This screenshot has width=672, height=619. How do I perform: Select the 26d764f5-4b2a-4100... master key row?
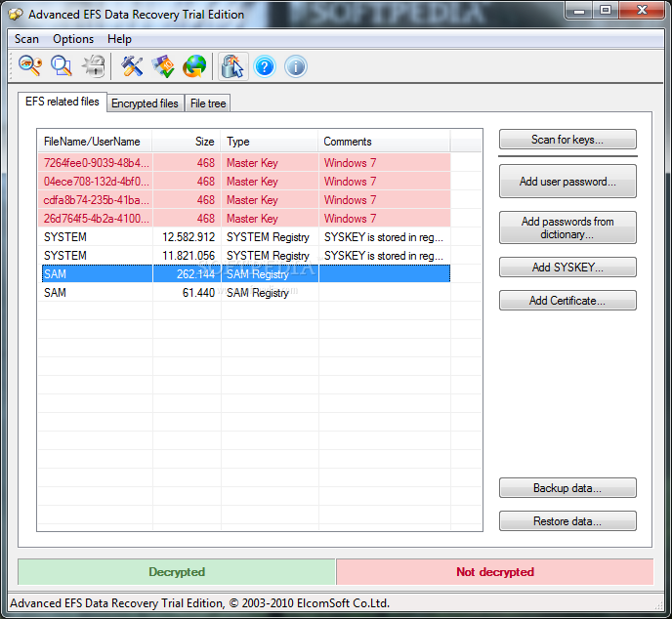[x=244, y=219]
